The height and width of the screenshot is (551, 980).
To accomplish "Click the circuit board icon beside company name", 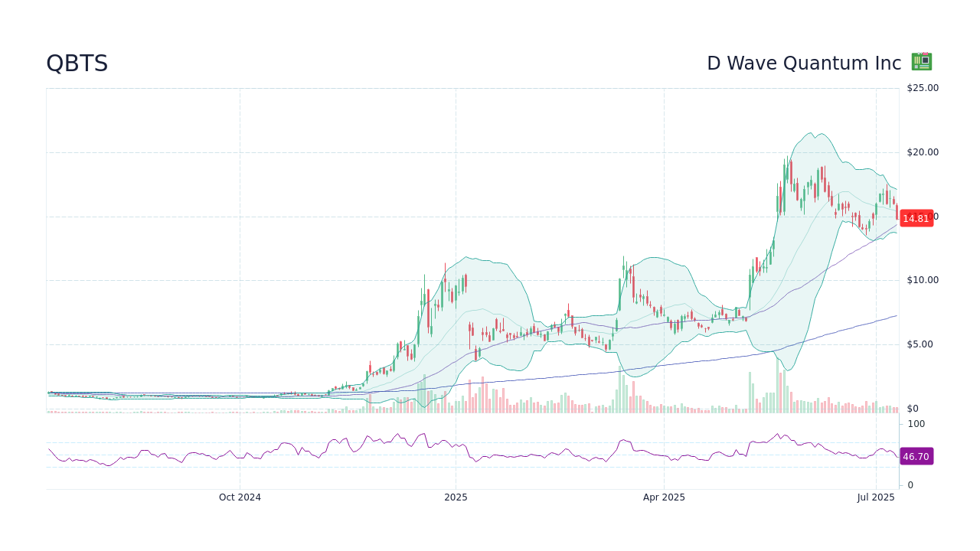I will coord(921,62).
